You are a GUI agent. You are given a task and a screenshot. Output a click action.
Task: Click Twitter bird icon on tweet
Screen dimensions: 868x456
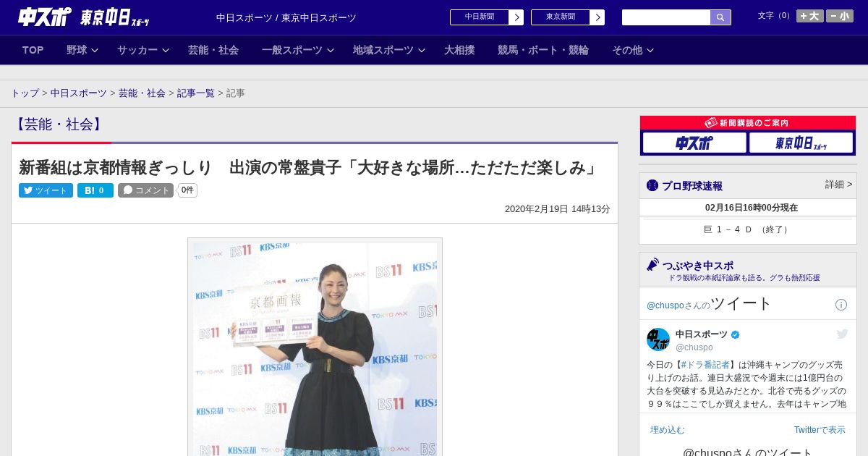coord(842,334)
